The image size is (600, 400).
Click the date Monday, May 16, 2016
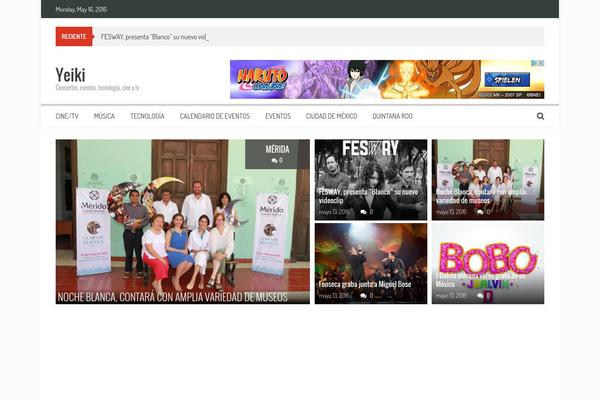81,9
